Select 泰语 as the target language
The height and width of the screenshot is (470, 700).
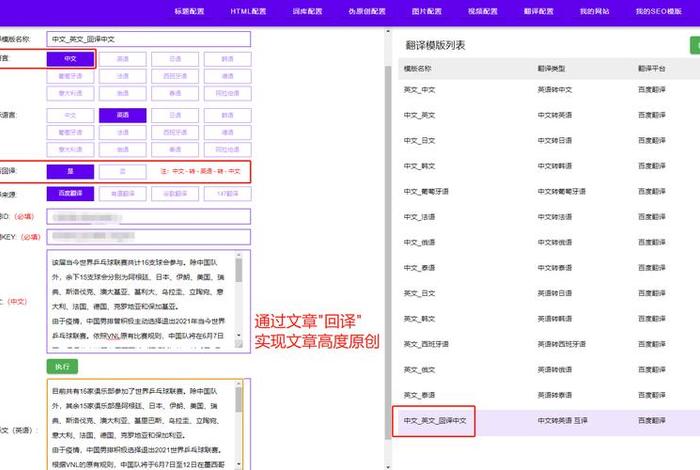coord(175,149)
